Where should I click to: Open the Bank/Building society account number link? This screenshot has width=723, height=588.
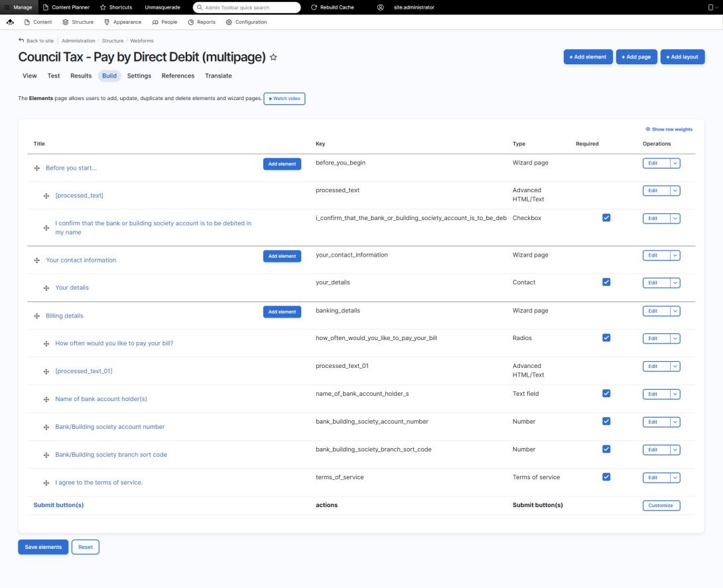point(109,427)
